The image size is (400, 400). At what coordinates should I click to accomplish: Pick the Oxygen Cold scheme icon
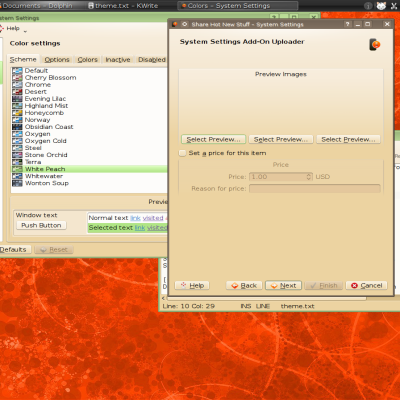pos(17,141)
